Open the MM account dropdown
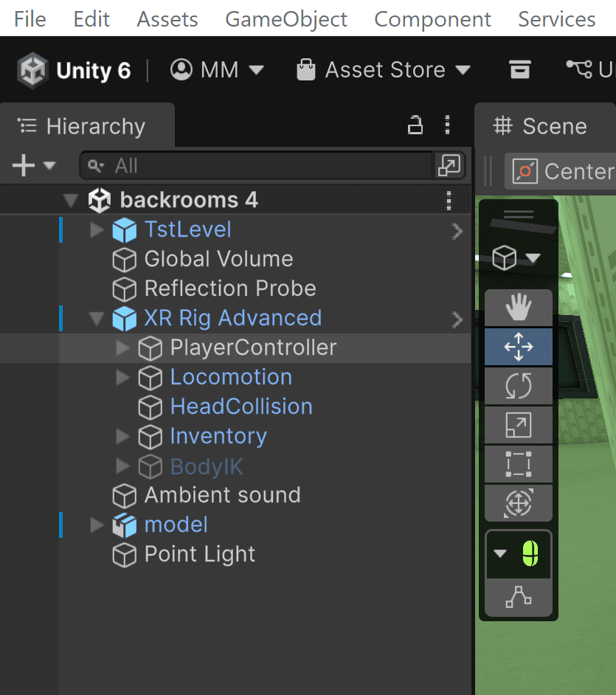The image size is (616, 695). 217,69
